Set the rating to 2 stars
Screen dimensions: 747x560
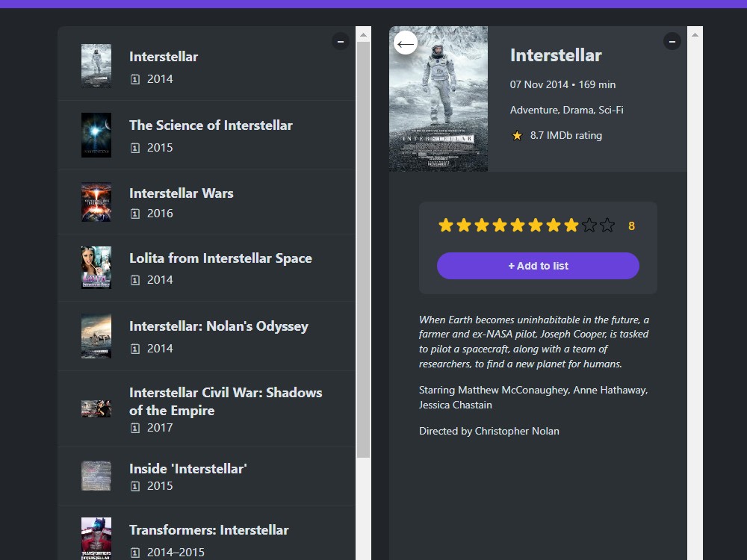pyautogui.click(x=464, y=225)
